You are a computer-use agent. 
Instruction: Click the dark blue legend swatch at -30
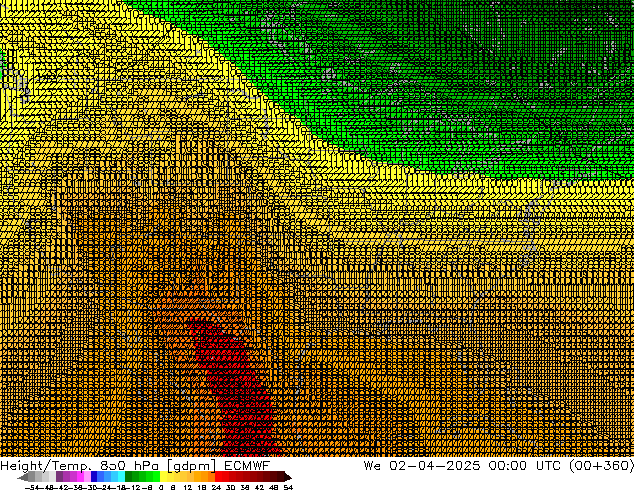(94, 477)
